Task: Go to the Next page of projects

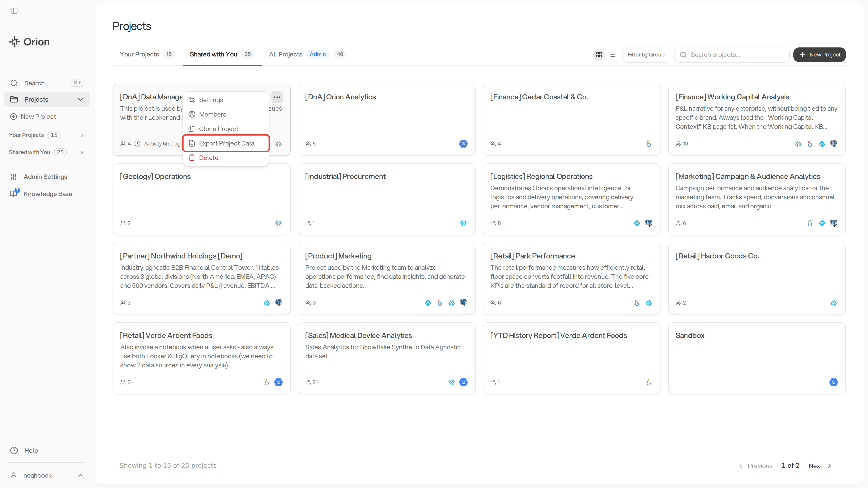Action: (x=820, y=466)
